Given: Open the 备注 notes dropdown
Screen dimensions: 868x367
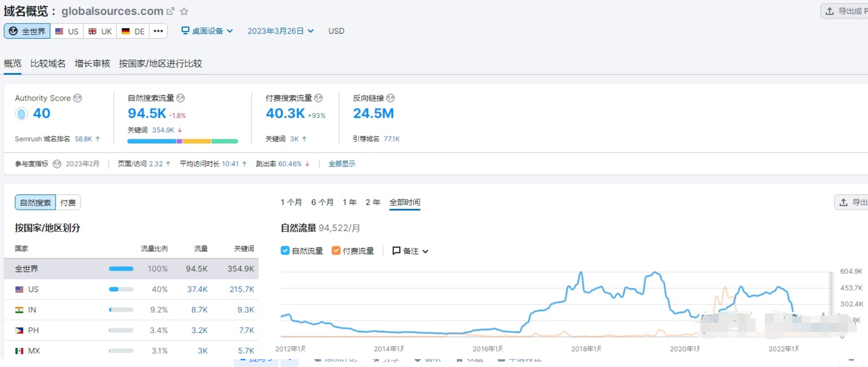Looking at the screenshot, I should [x=410, y=251].
